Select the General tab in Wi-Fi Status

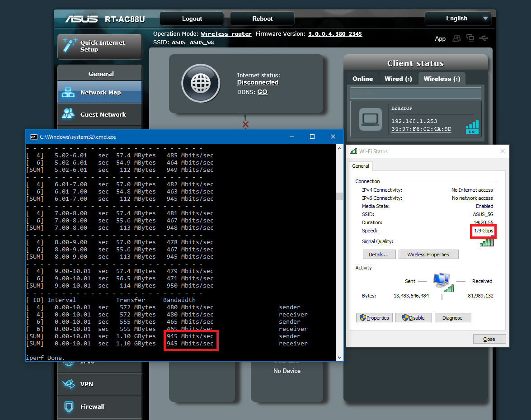pyautogui.click(x=361, y=166)
